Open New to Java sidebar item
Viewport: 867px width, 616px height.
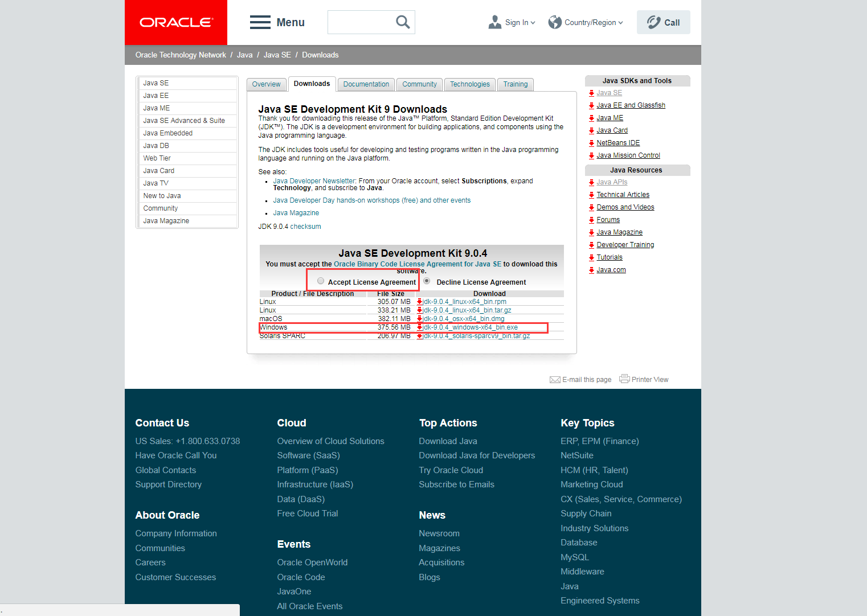click(162, 196)
